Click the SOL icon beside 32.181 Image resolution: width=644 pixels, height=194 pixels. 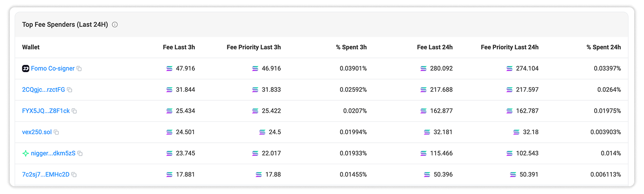[427, 132]
